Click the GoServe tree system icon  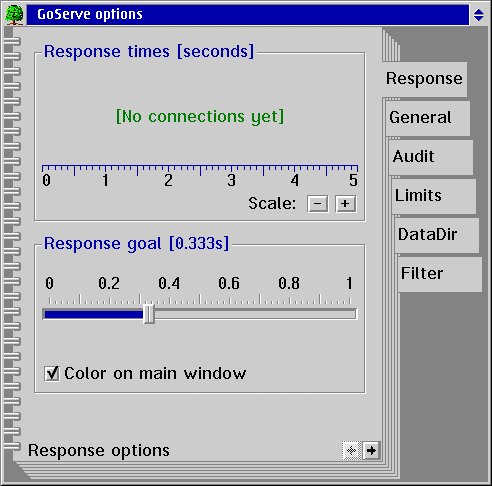[x=14, y=15]
